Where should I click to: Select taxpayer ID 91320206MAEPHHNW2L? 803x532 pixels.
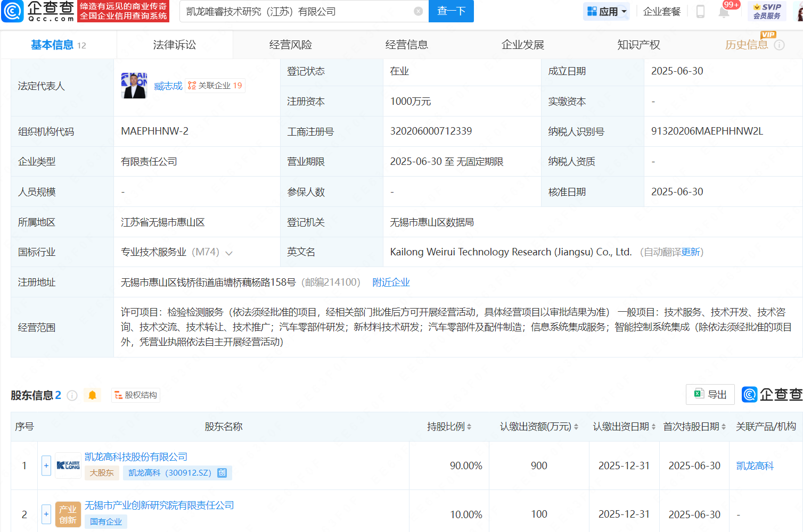(x=707, y=131)
